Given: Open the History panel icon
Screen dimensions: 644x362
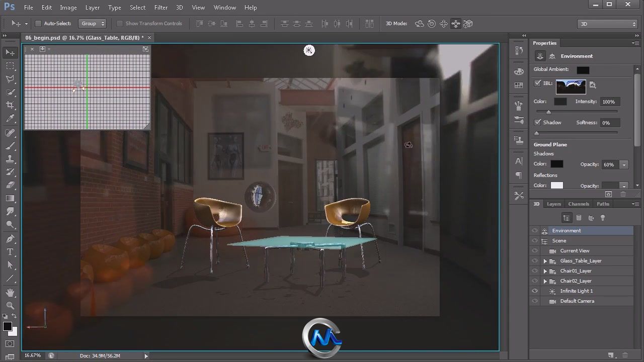Looking at the screenshot, I should 519,50.
